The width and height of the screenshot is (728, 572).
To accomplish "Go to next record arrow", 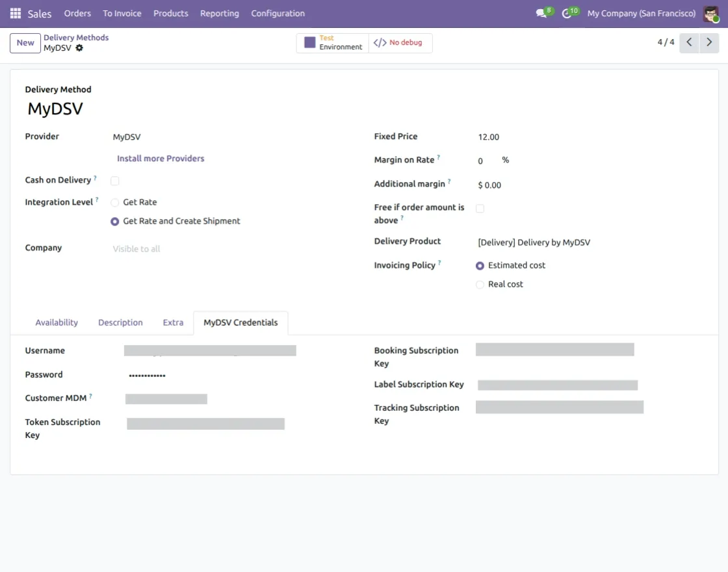I will tap(709, 43).
